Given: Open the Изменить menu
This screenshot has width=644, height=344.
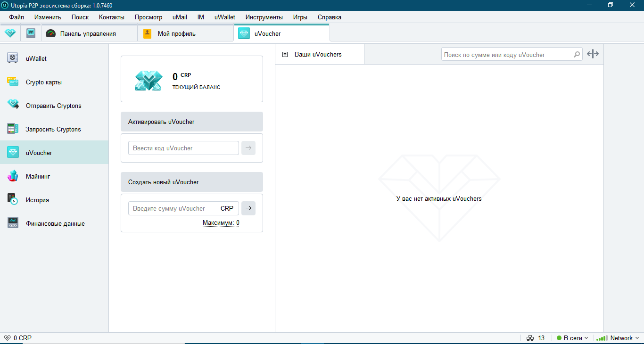Looking at the screenshot, I should [x=48, y=17].
